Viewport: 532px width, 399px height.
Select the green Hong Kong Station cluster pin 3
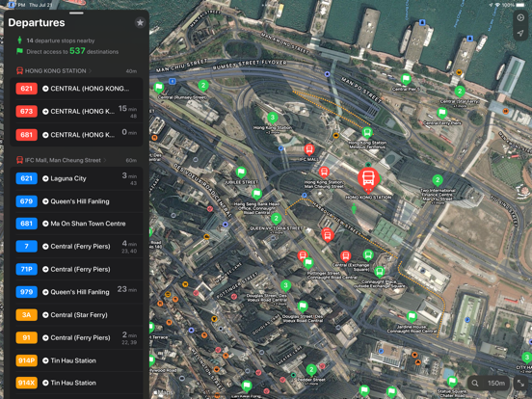click(x=273, y=118)
